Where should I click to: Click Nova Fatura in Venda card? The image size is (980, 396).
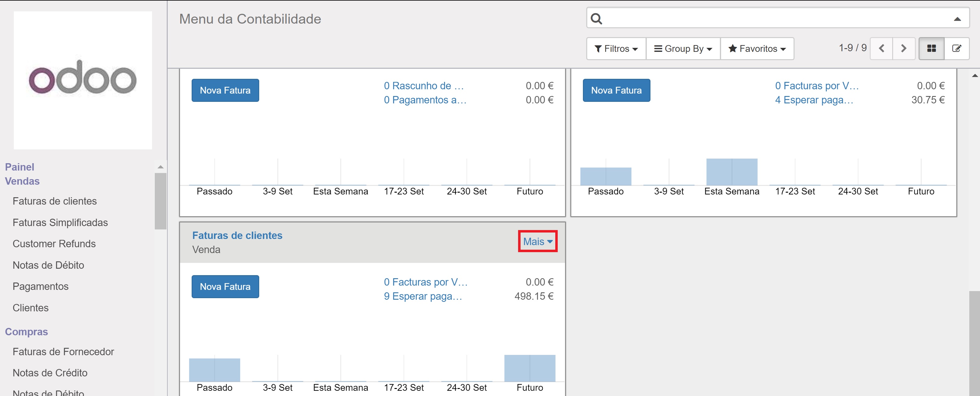(x=225, y=286)
